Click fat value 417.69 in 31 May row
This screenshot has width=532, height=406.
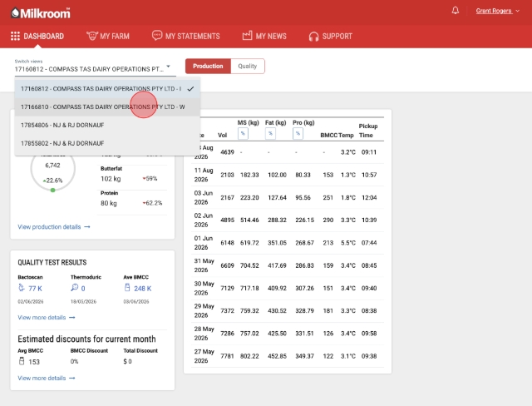(277, 265)
